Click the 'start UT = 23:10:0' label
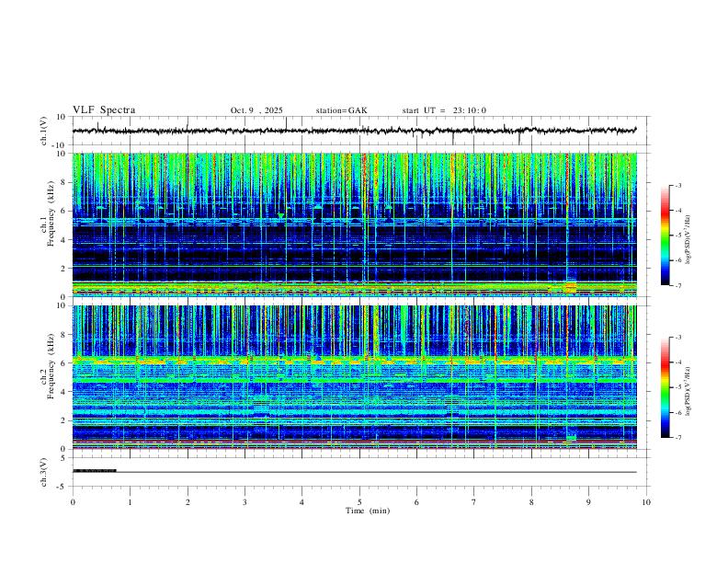 (444, 110)
